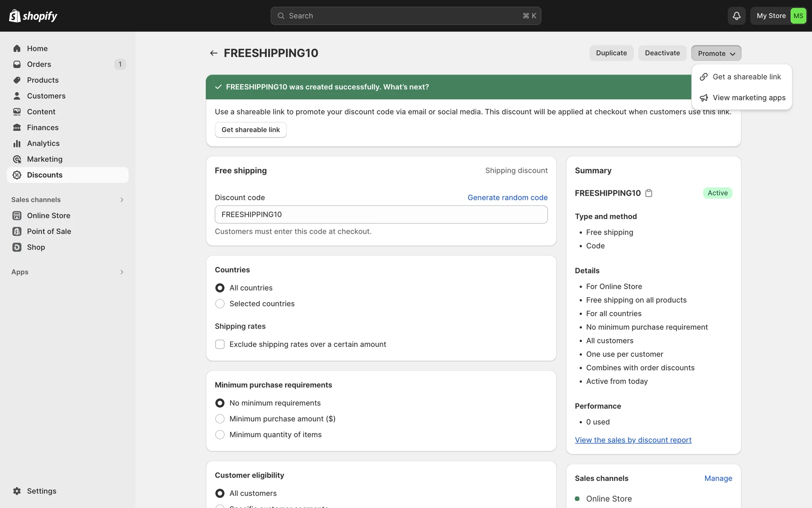
Task: Expand the Apps section chevron
Action: [x=122, y=272]
